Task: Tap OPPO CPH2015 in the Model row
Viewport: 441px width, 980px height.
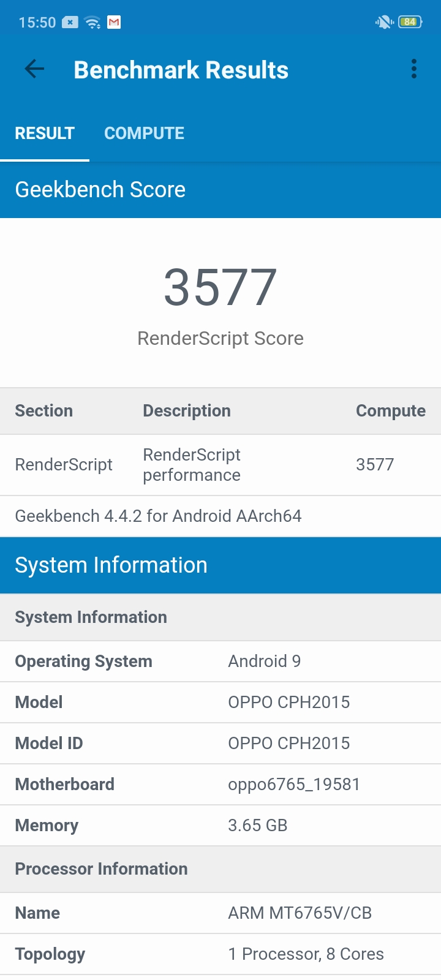Action: tap(289, 703)
